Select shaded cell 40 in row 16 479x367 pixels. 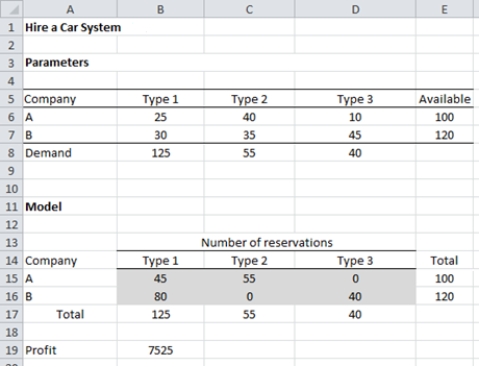point(355,296)
